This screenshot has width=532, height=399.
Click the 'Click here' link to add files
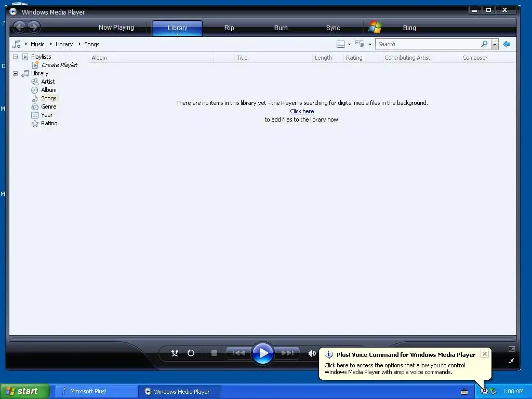[302, 111]
